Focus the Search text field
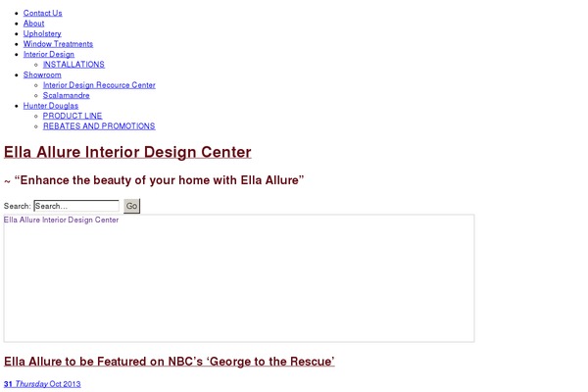This screenshot has height=392, width=588. click(76, 206)
